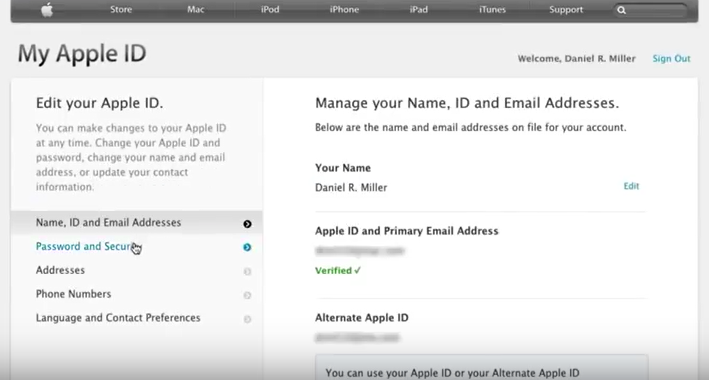This screenshot has width=709, height=380.
Task: Click arrow icon beside Addresses
Action: click(247, 271)
